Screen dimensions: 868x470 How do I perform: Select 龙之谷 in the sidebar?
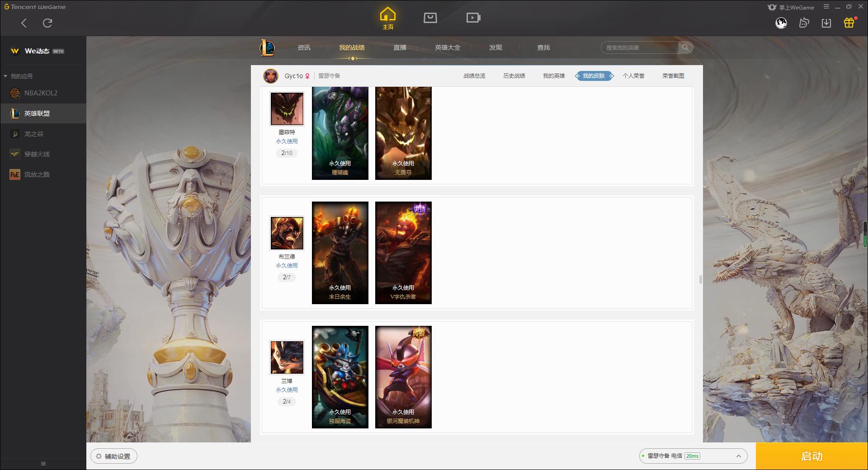pos(43,134)
